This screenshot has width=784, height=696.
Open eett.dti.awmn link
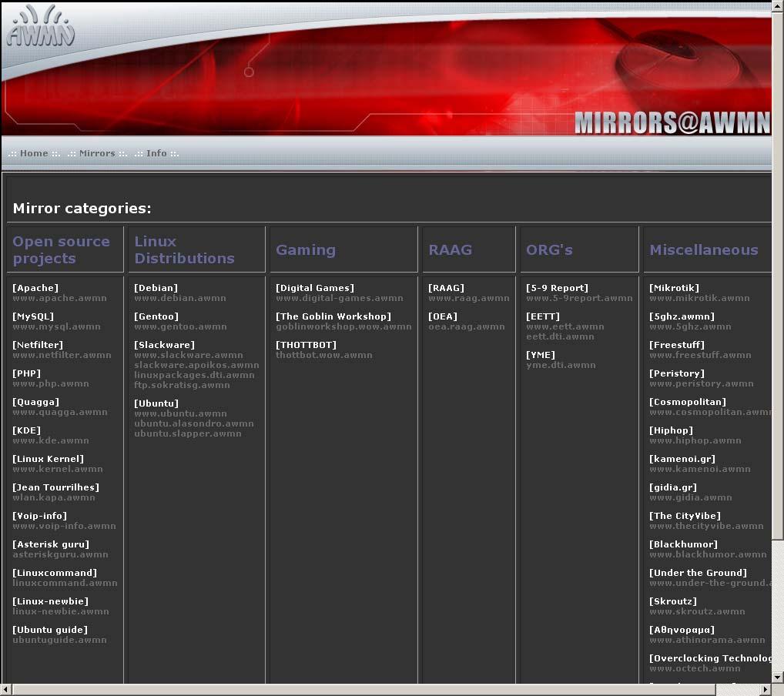[x=560, y=336]
